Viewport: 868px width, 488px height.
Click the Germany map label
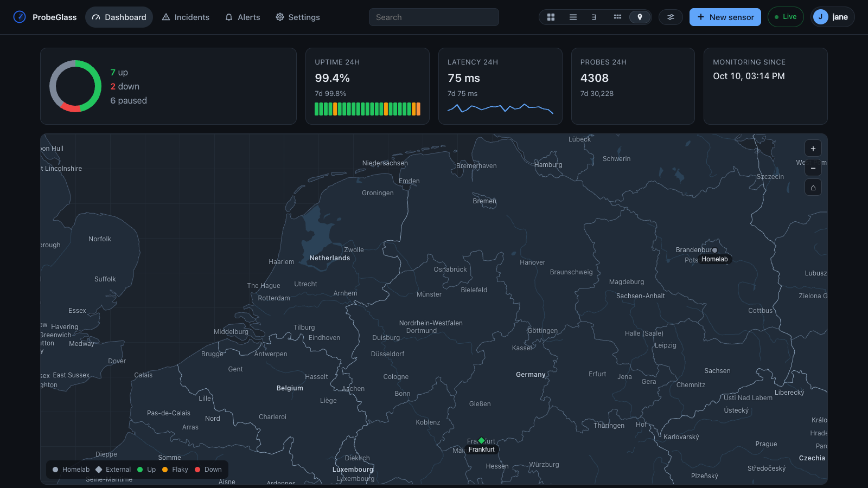[531, 375]
